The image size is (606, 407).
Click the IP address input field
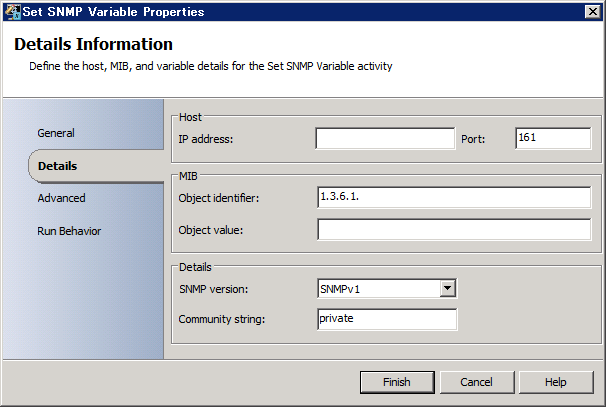click(385, 138)
